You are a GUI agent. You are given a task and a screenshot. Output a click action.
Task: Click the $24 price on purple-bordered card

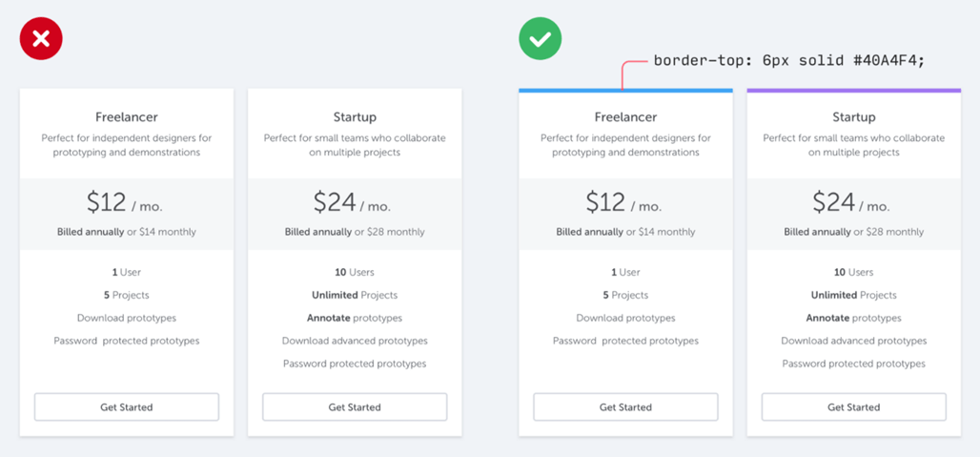[x=834, y=202]
